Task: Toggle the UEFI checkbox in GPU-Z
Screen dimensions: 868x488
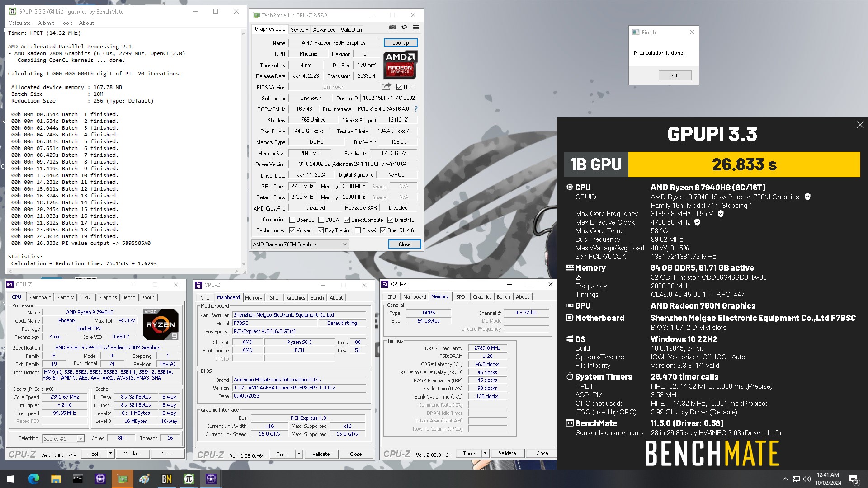Action: point(399,87)
